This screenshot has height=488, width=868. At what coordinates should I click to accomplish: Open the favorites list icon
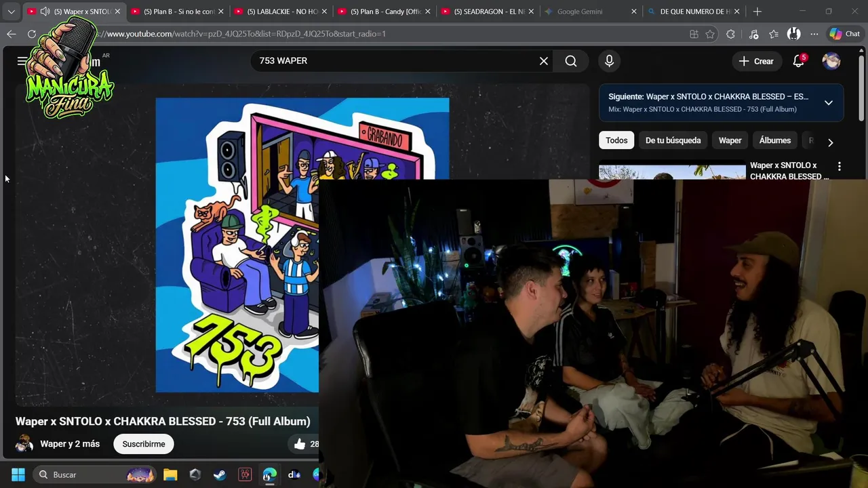[774, 34]
